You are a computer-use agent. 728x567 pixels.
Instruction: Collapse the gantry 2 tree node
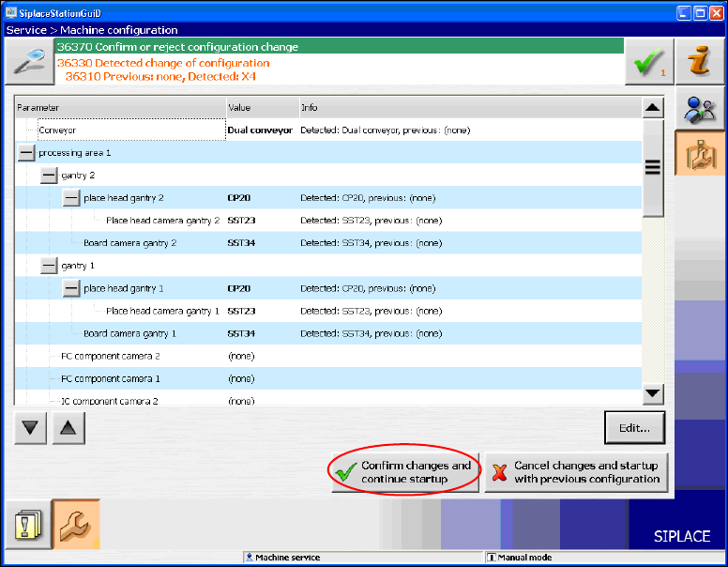point(49,176)
